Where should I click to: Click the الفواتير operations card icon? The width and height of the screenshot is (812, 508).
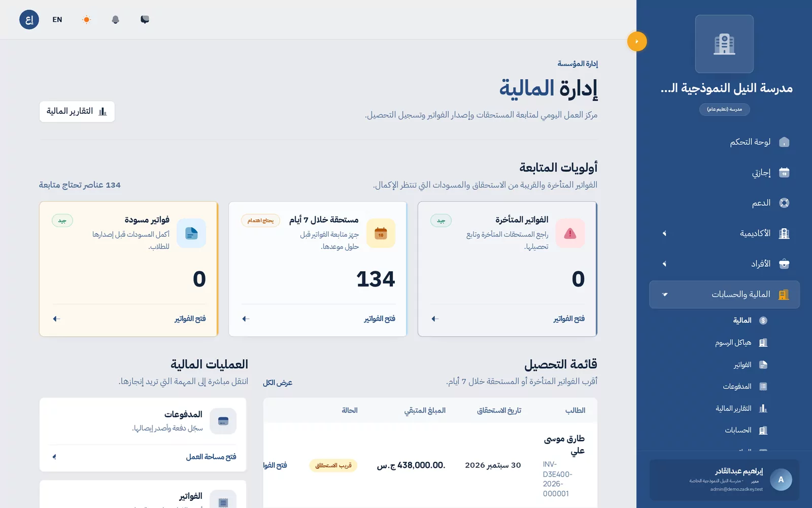tap(223, 499)
